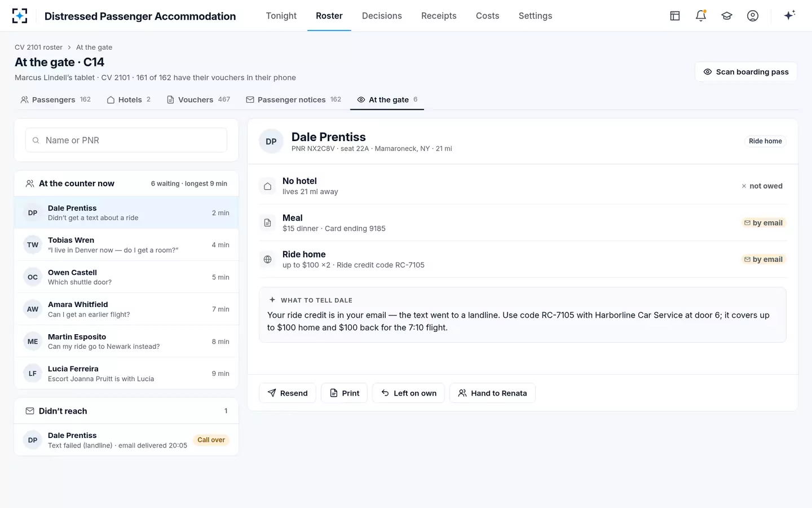
Task: Click the AW avatar for Amara Whitfield
Action: (33, 309)
